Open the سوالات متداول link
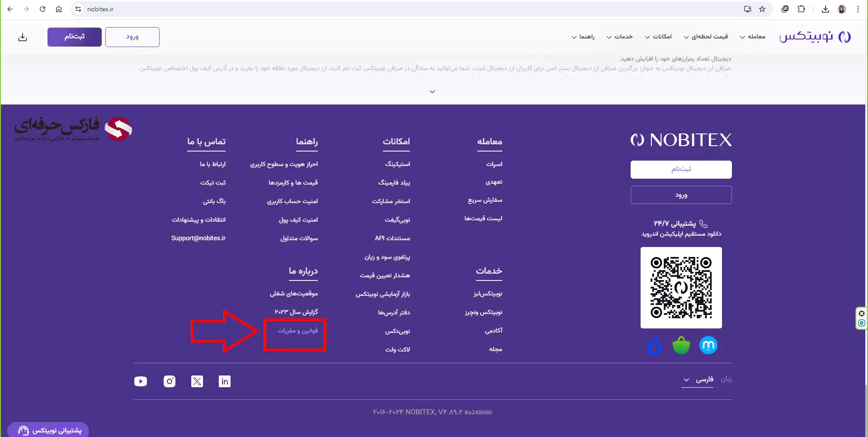This screenshot has width=868, height=437. 299,238
